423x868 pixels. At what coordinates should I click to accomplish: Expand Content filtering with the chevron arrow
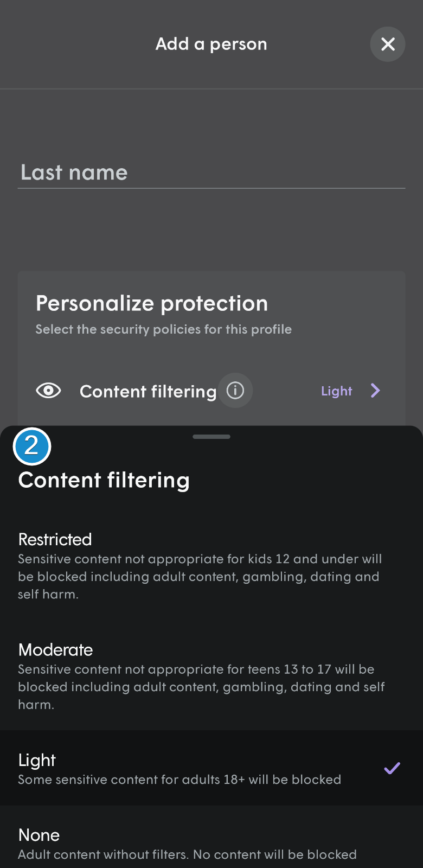pyautogui.click(x=375, y=391)
